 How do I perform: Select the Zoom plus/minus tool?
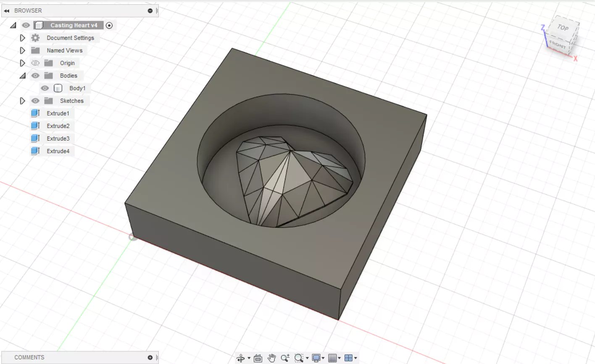pyautogui.click(x=285, y=358)
